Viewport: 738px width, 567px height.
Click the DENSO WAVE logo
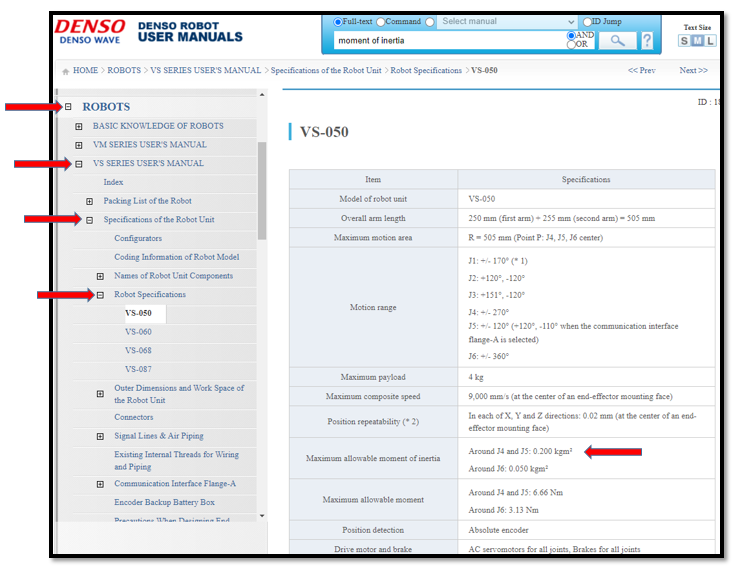(90, 31)
